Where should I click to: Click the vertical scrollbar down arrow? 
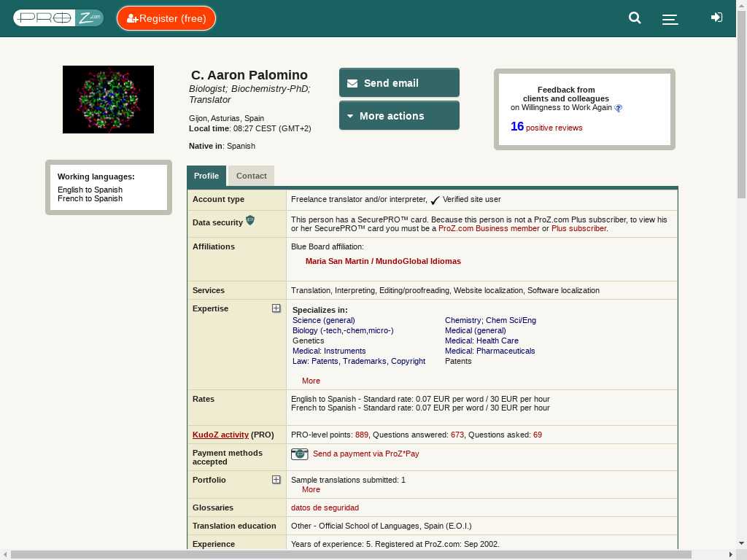pyautogui.click(x=742, y=543)
